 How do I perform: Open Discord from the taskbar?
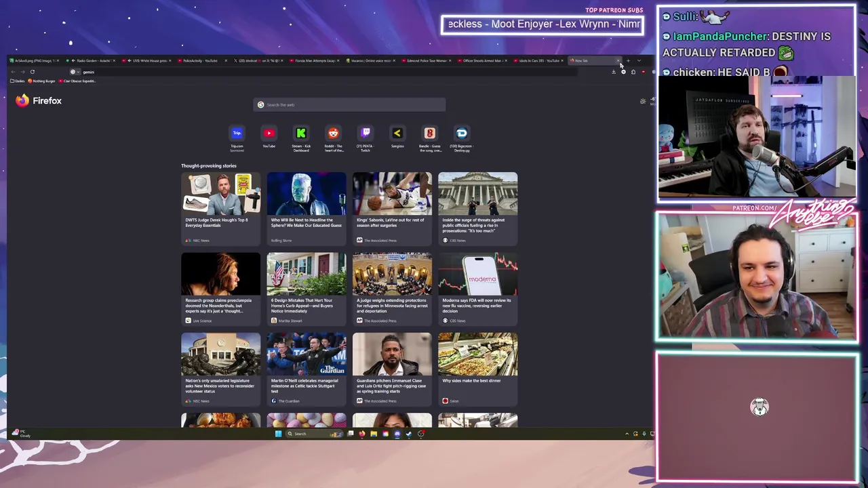pos(397,434)
